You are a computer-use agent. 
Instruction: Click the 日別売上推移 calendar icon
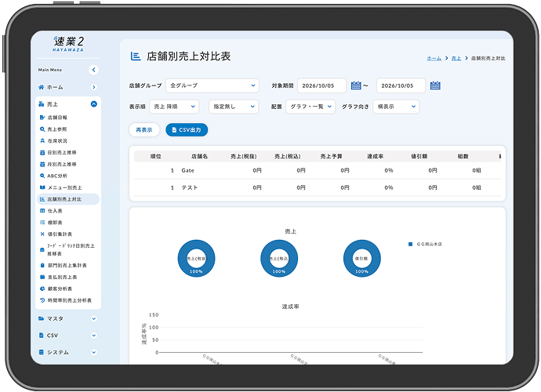point(42,153)
